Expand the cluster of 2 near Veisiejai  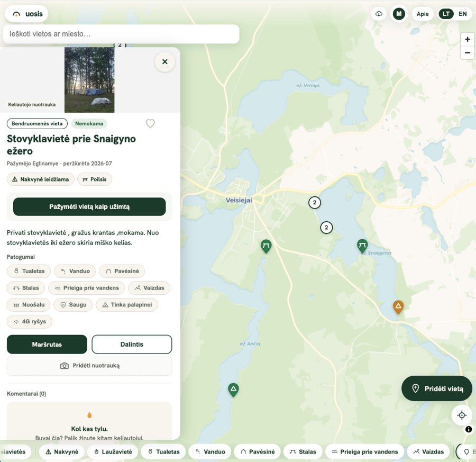pos(315,202)
